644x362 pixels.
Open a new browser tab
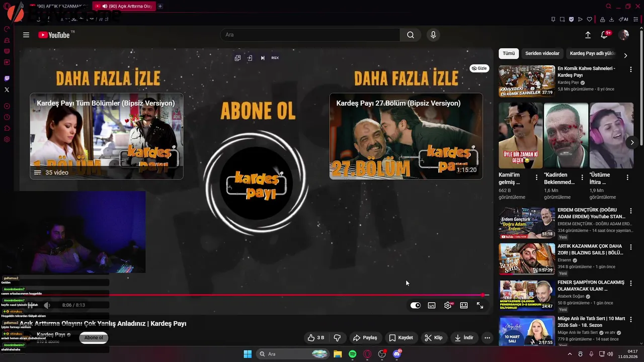160,6
